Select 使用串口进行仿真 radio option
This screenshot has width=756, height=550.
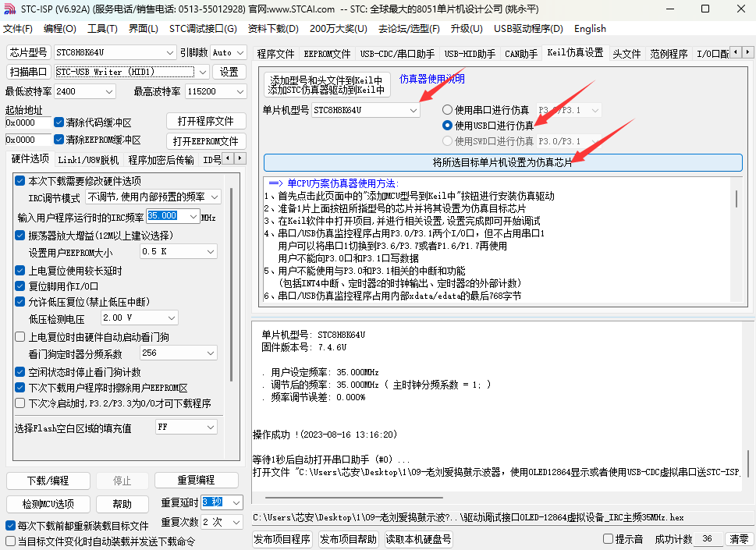coord(447,110)
